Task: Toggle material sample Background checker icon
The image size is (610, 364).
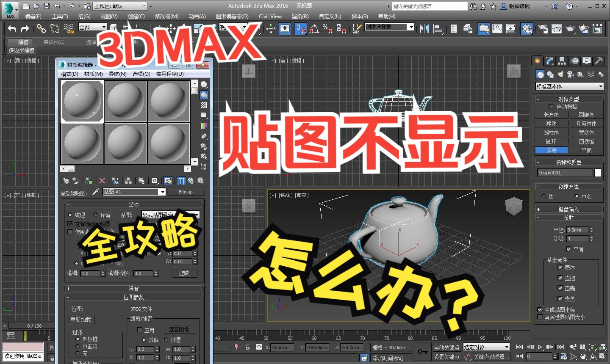Action: 204,105
